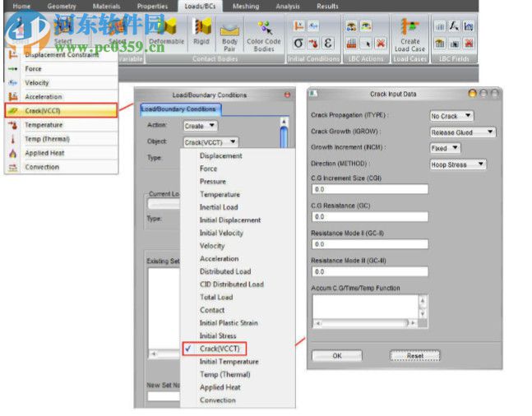Click initial displacement icon in Initial Conditions
Viewport: 532px width, 416px height.
(x=298, y=26)
